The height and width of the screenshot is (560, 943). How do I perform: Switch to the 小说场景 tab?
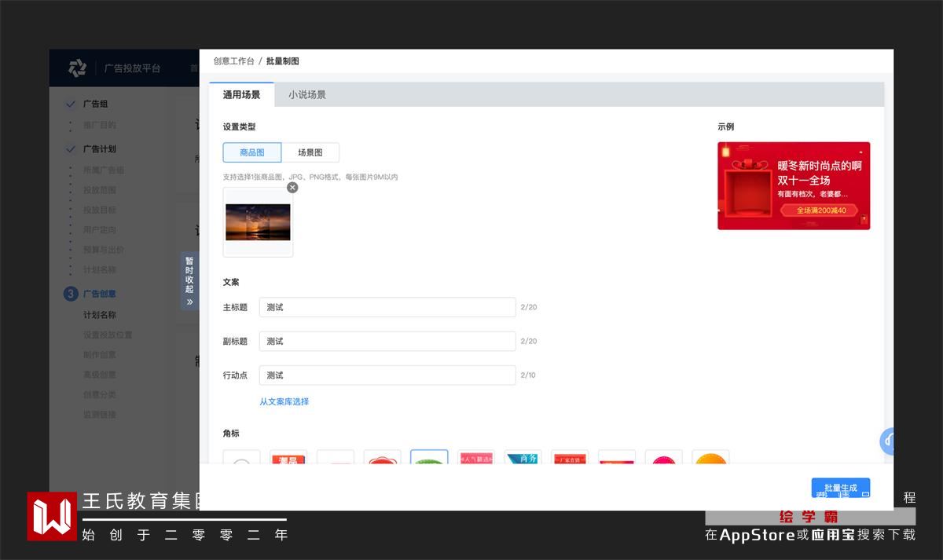[307, 95]
